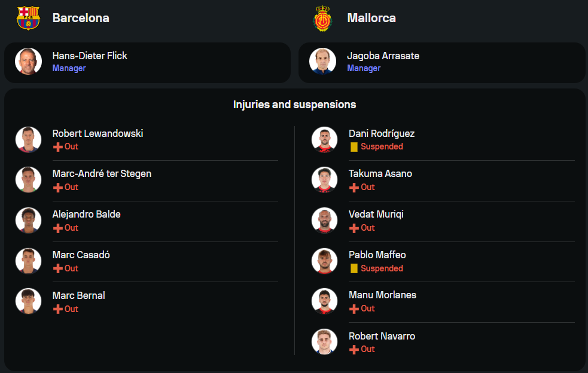This screenshot has height=373, width=588.
Task: Click the Jagoba Arrasate manager name
Action: tap(383, 56)
